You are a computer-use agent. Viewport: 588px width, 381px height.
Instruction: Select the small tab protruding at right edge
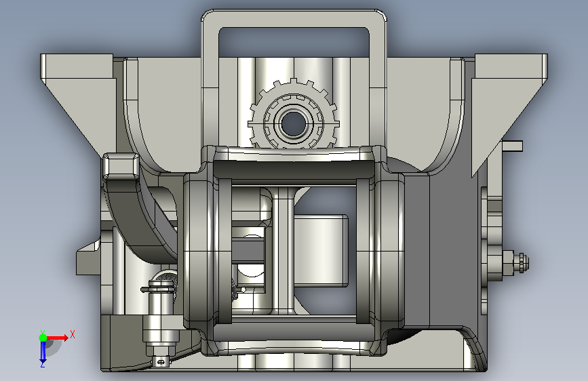pyautogui.click(x=512, y=146)
